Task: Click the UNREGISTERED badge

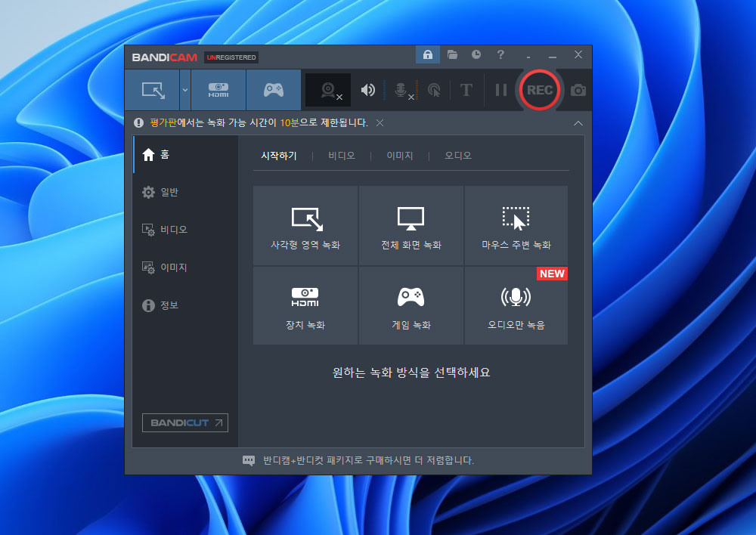Action: tap(231, 57)
